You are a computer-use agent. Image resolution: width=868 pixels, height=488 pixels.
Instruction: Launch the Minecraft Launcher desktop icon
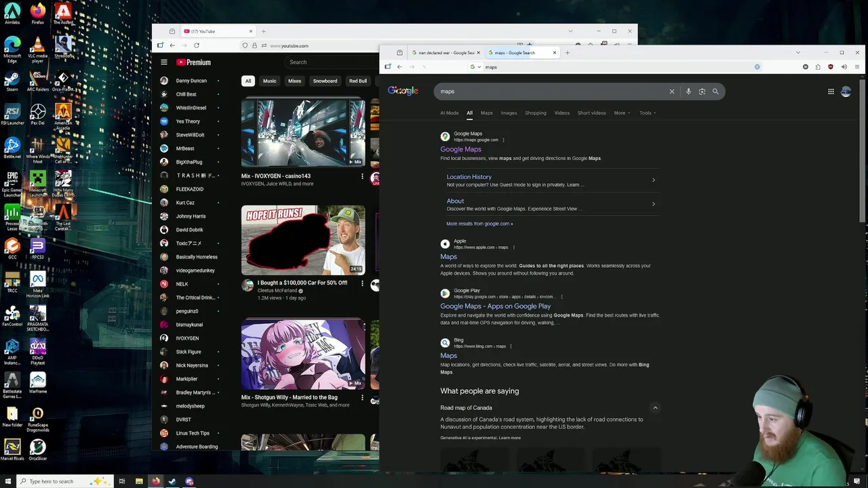click(38, 184)
